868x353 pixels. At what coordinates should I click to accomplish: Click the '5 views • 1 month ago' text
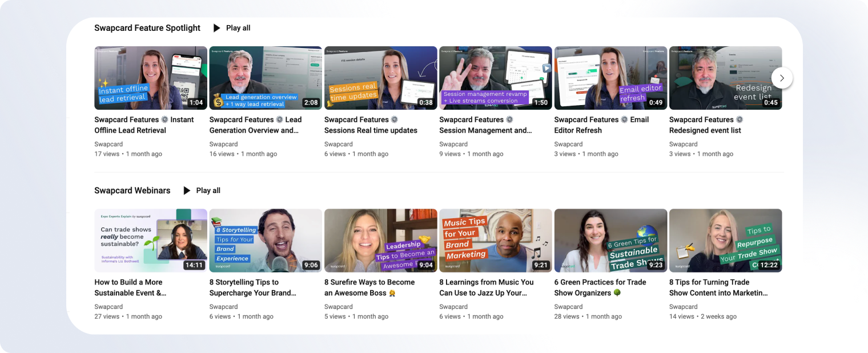coord(356,317)
